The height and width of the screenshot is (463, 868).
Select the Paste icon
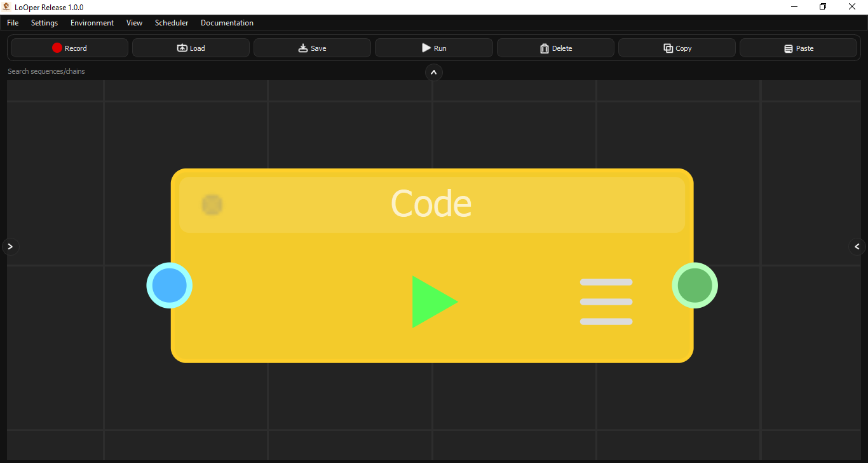[x=789, y=48]
